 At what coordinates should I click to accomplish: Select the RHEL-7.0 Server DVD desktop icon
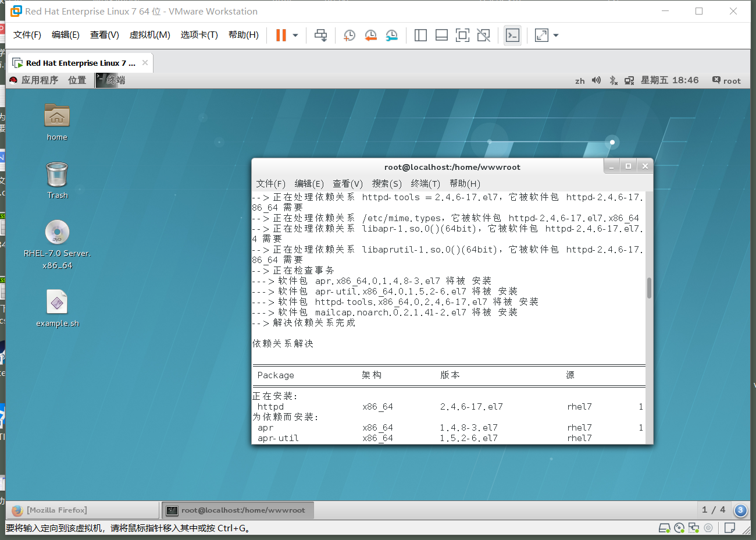pyautogui.click(x=57, y=244)
